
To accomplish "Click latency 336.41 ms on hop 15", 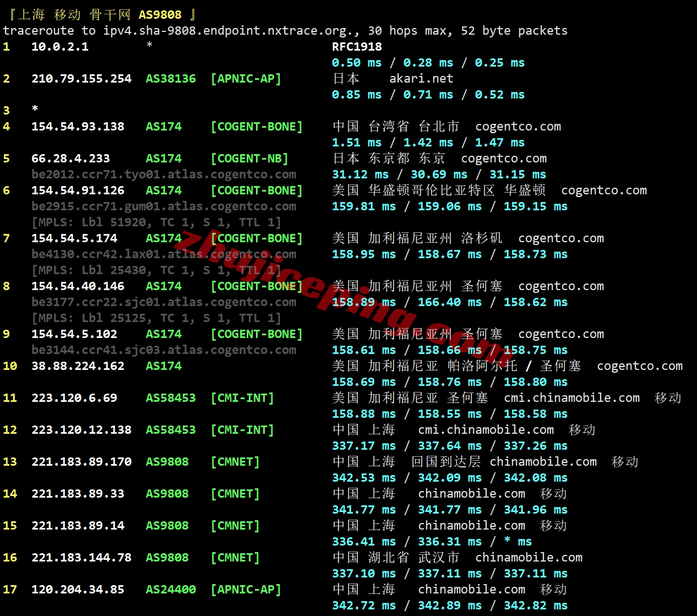I will point(364,542).
